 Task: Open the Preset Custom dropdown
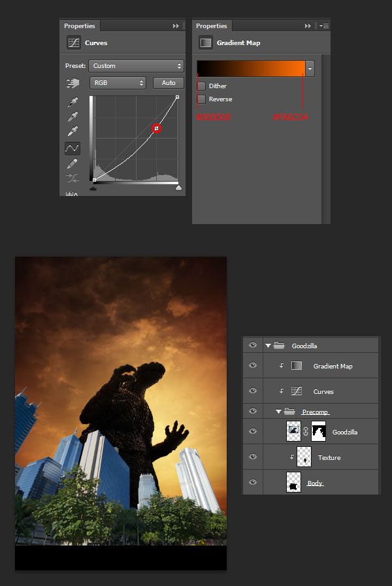[136, 66]
